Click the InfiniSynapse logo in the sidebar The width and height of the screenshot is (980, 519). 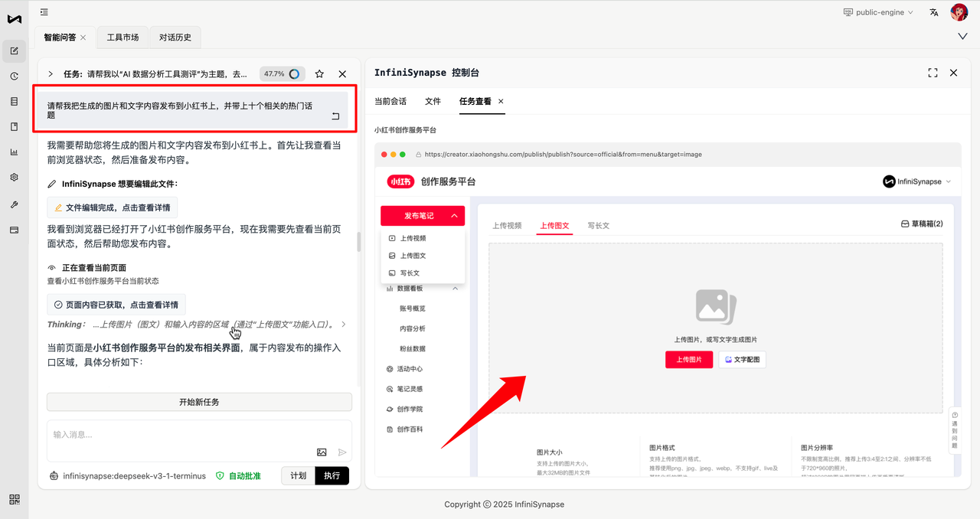click(14, 19)
